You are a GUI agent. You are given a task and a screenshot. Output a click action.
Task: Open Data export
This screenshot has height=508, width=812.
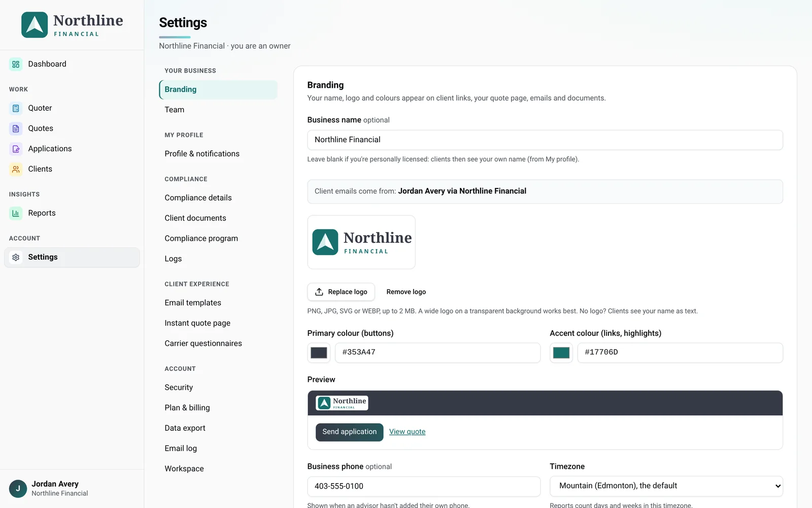point(218,428)
